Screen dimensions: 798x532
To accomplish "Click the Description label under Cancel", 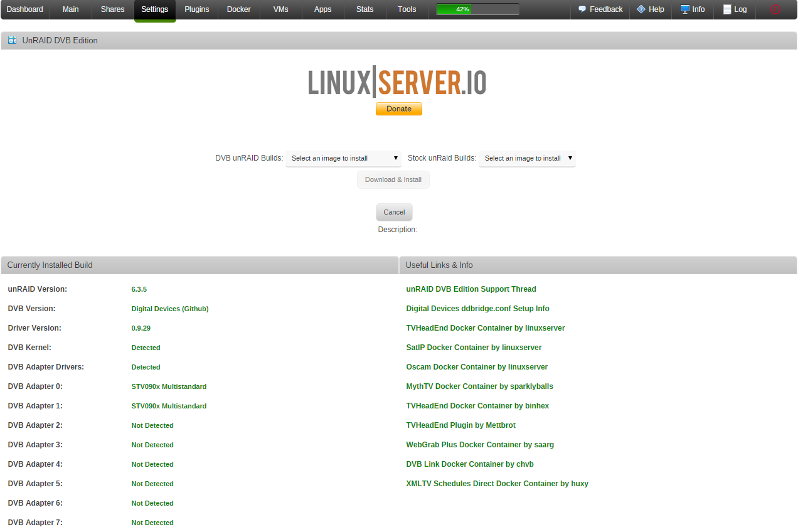I will pos(398,230).
